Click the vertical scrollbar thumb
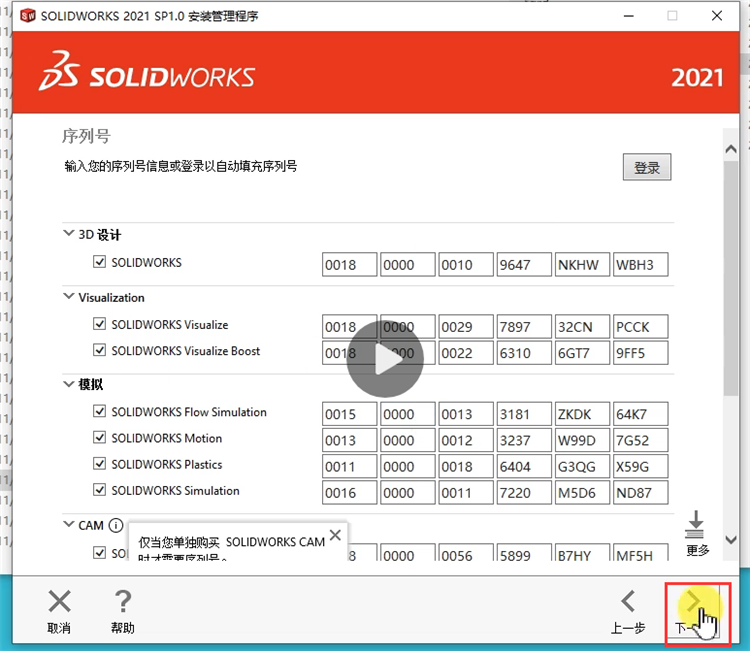Screen dimensions: 750x651 click(x=731, y=278)
